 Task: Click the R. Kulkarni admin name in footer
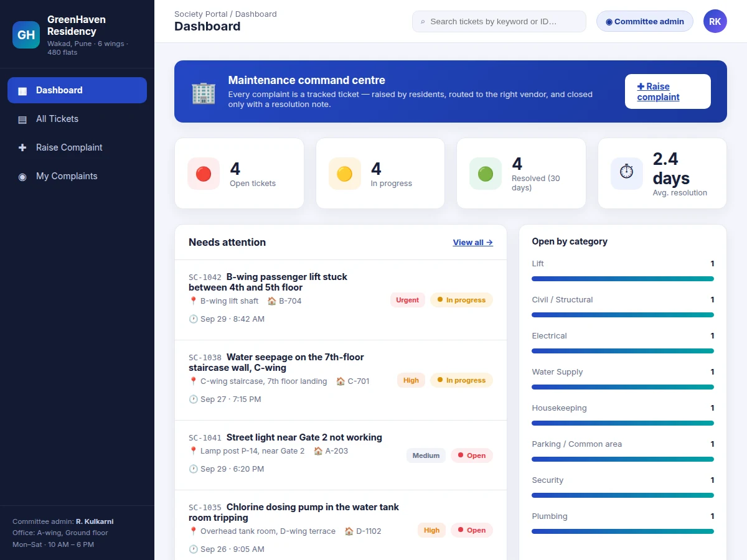point(95,521)
